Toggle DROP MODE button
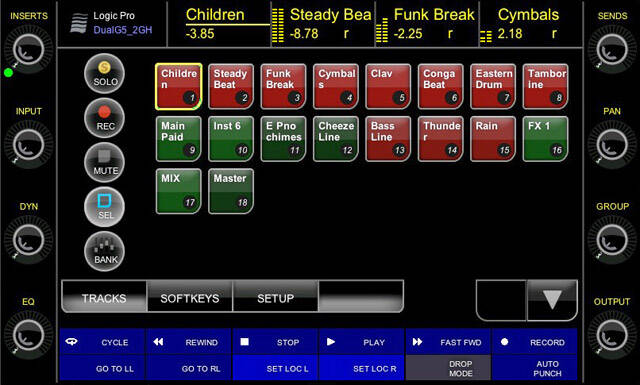The image size is (640, 385). coord(448,368)
